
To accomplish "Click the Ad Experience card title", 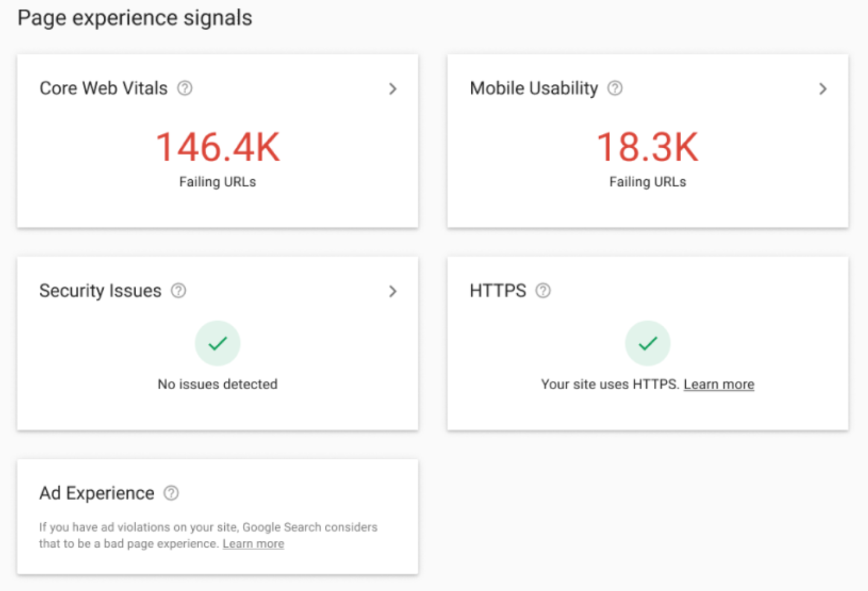I will pos(97,493).
